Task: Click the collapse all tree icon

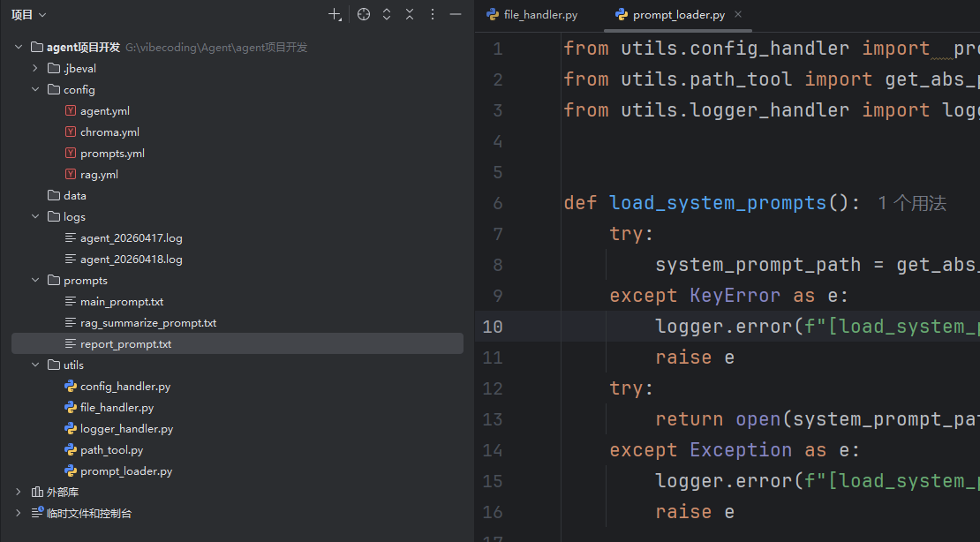Action: click(410, 14)
